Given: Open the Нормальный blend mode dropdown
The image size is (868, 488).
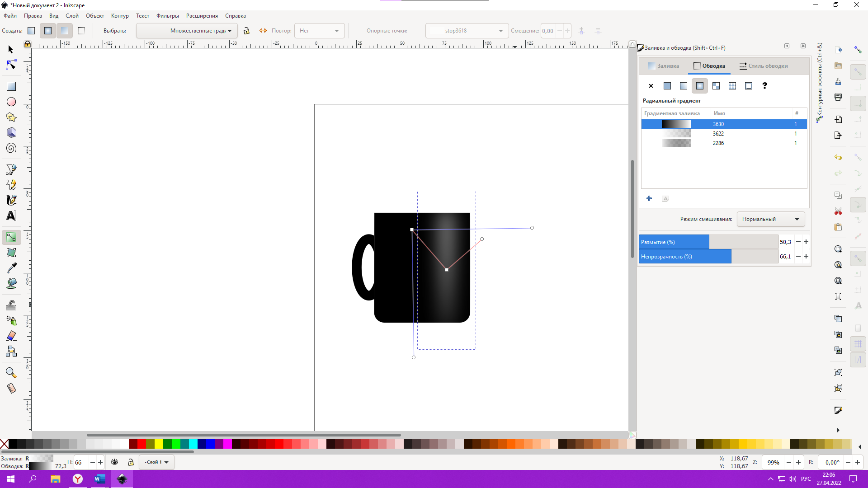Looking at the screenshot, I should pyautogui.click(x=771, y=219).
